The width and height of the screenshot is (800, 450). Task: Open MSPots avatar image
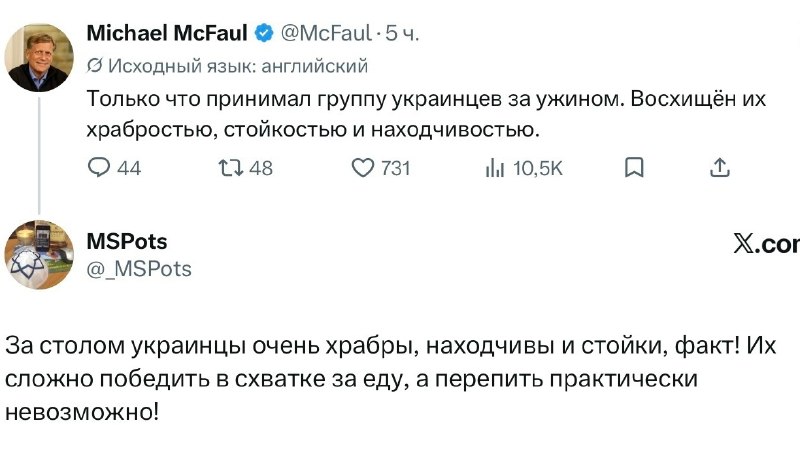tap(39, 255)
